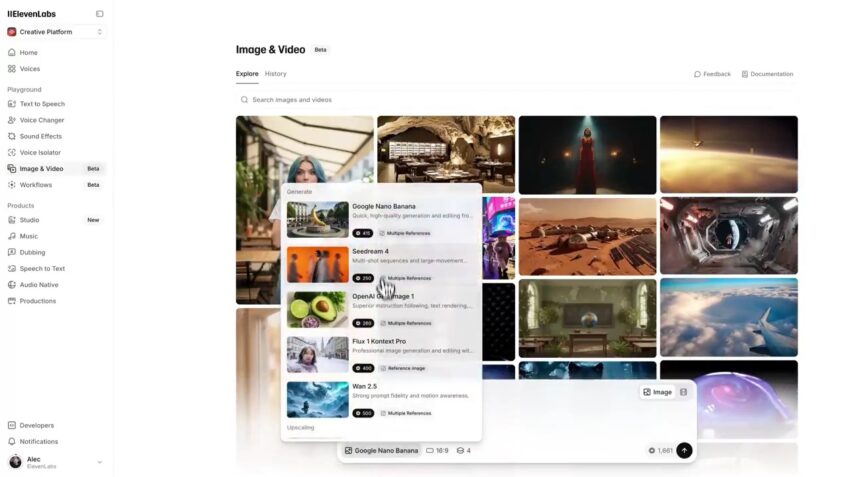Open the woman in red dress thumbnail
Screen dimensions: 850x477
coord(587,155)
